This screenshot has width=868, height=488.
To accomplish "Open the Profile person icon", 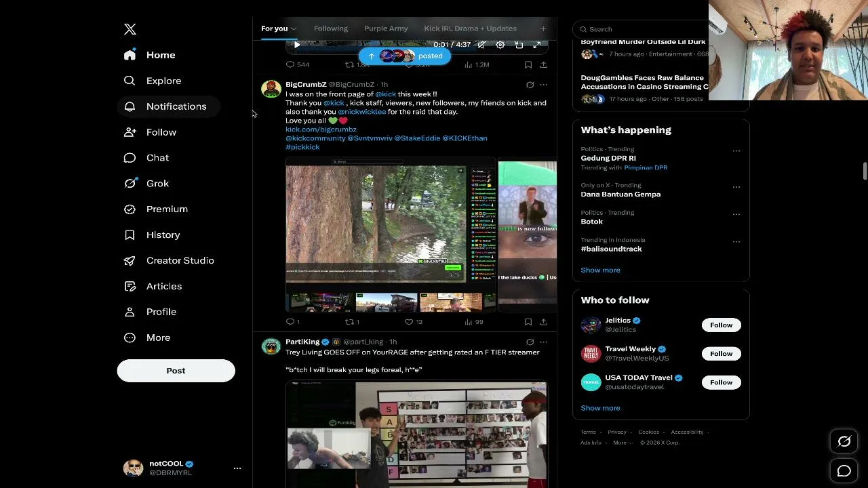I will coord(130,312).
